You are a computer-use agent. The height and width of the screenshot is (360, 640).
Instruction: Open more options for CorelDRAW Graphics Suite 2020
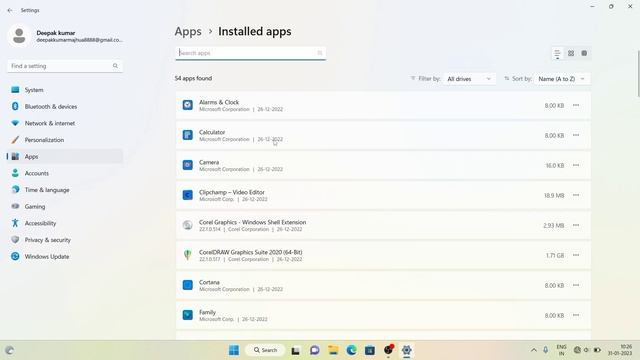576,255
